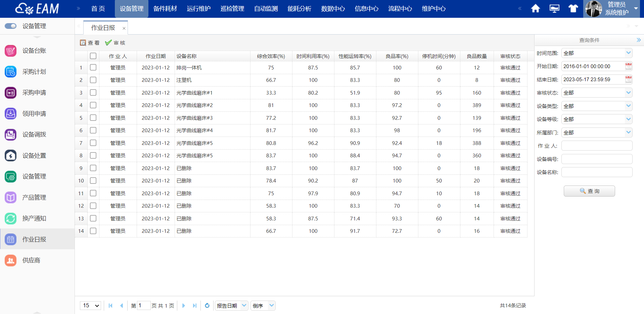Image resolution: width=644 pixels, height=314 pixels.
Task: Click the home icon in top bar
Action: 536,8
